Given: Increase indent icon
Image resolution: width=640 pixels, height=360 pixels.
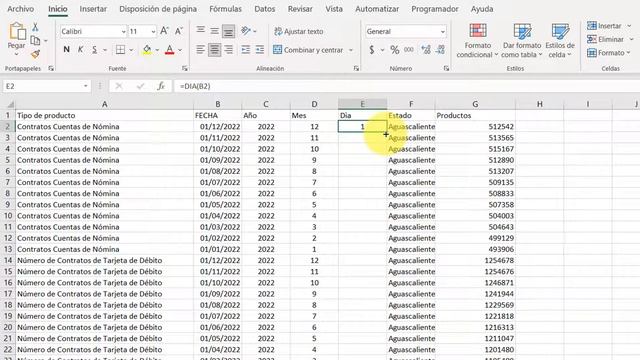Looking at the screenshot, I should pos(260,50).
